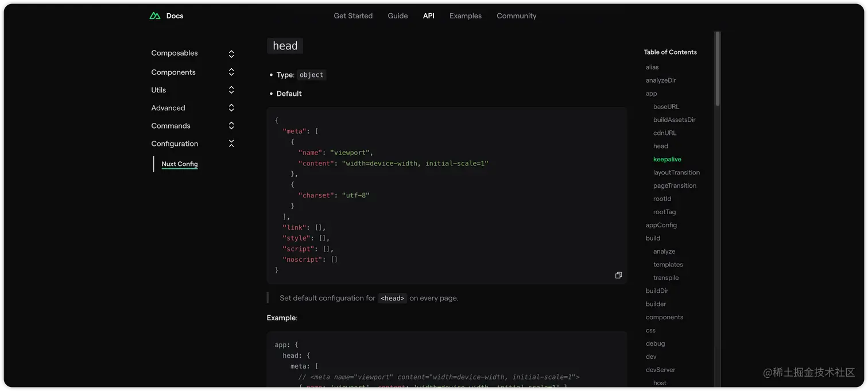Jump to transpile entry

pyautogui.click(x=666, y=278)
